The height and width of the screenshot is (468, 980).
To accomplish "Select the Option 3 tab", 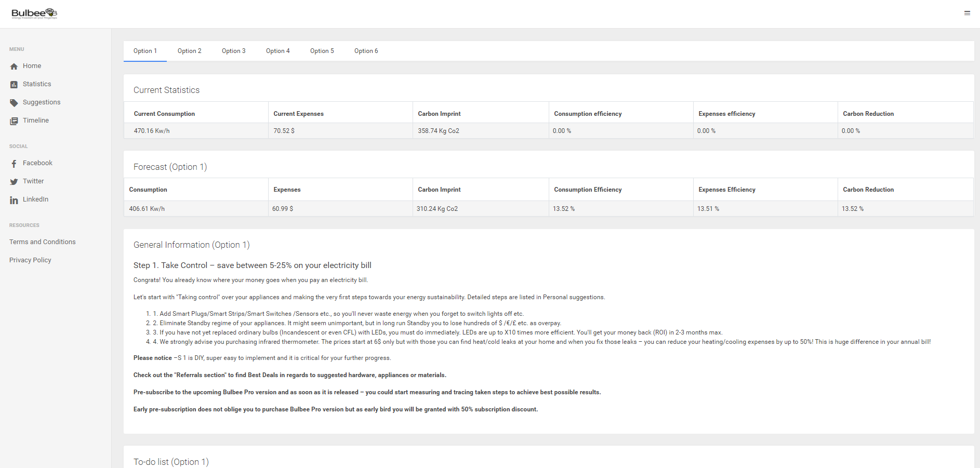I will click(x=233, y=51).
